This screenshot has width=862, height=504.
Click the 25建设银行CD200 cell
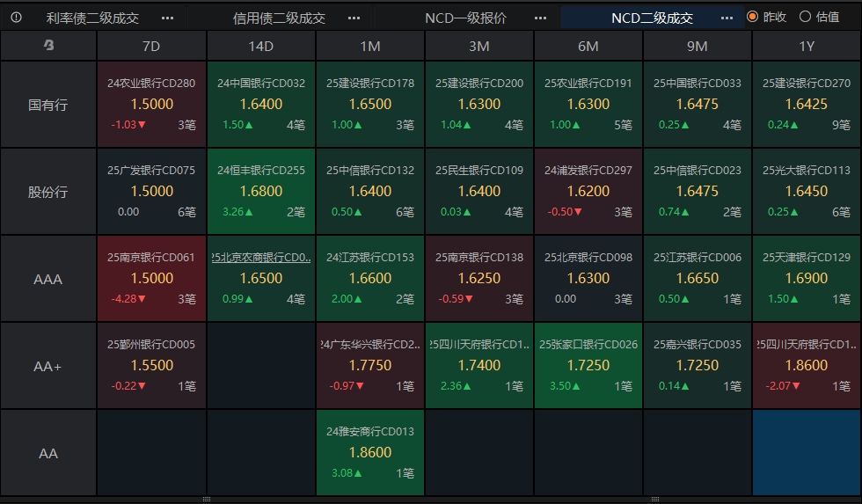coord(479,105)
